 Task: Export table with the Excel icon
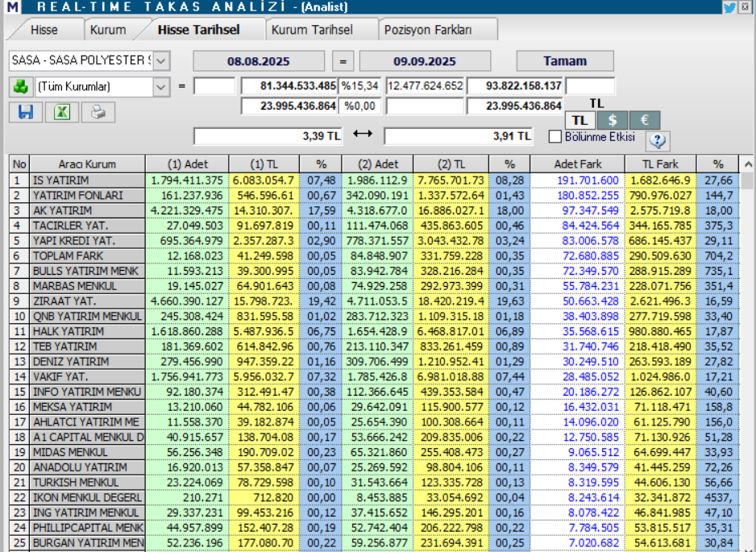62,112
